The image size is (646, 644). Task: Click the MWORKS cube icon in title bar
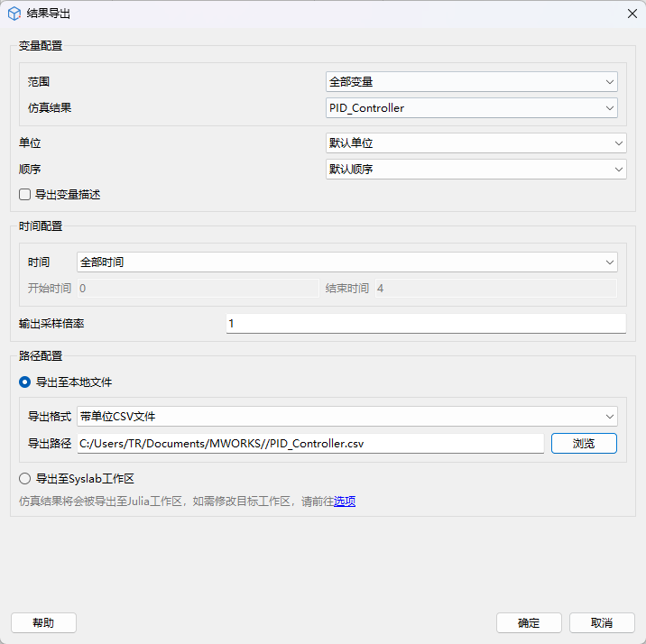click(14, 14)
